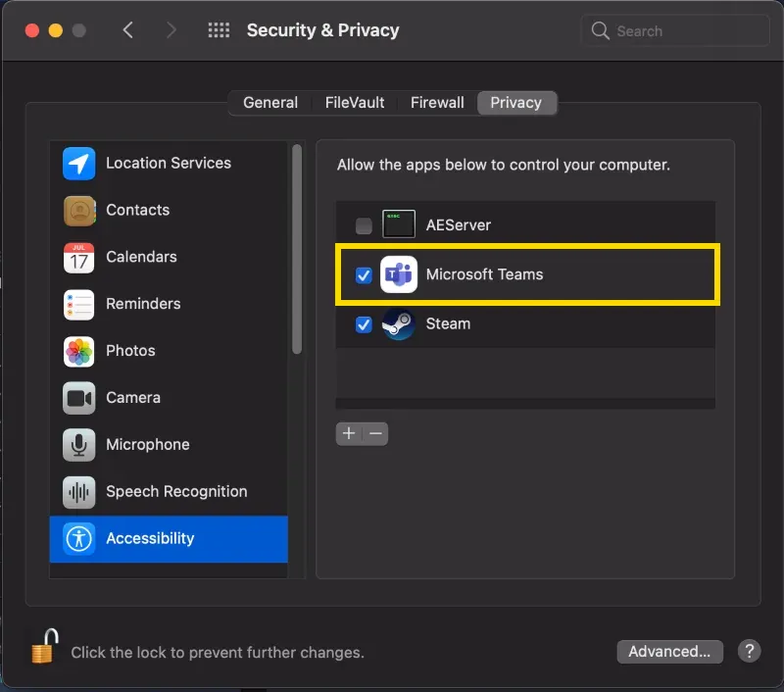The width and height of the screenshot is (784, 692).
Task: Select the Reminders text label
Action: tap(143, 304)
